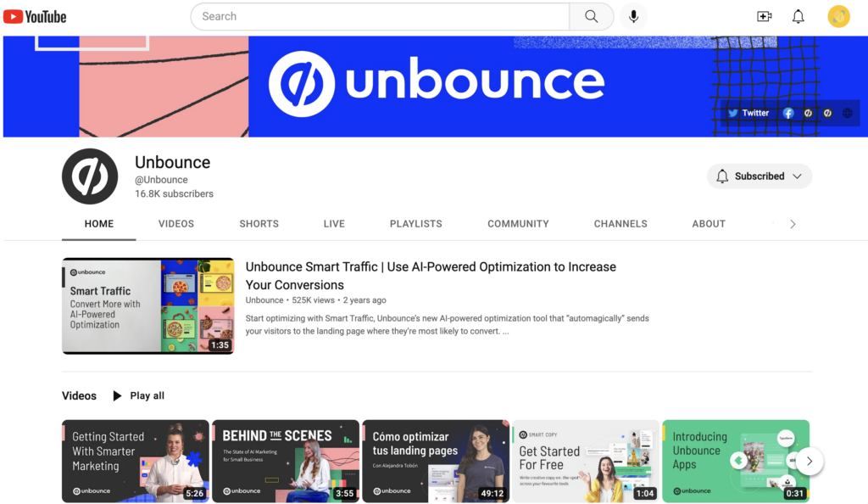This screenshot has height=504, width=868.
Task: Open Get Started For Free video
Action: [x=586, y=461]
